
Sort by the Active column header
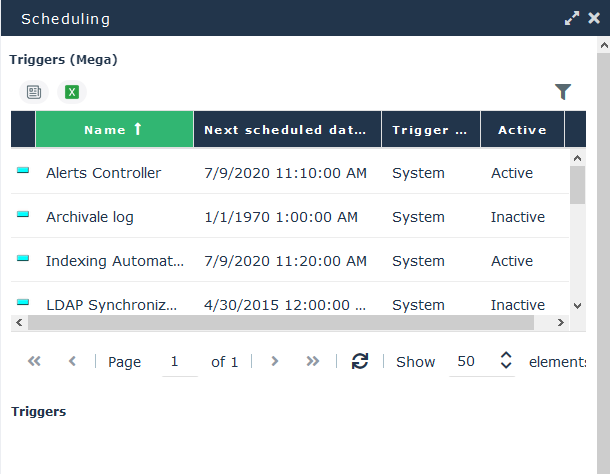coord(522,130)
